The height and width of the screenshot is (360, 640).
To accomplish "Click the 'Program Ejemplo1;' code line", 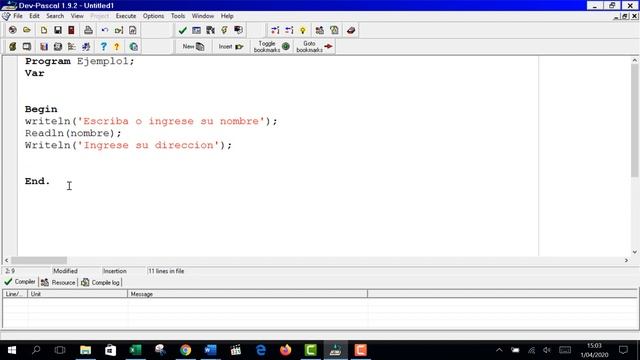I will [x=80, y=61].
